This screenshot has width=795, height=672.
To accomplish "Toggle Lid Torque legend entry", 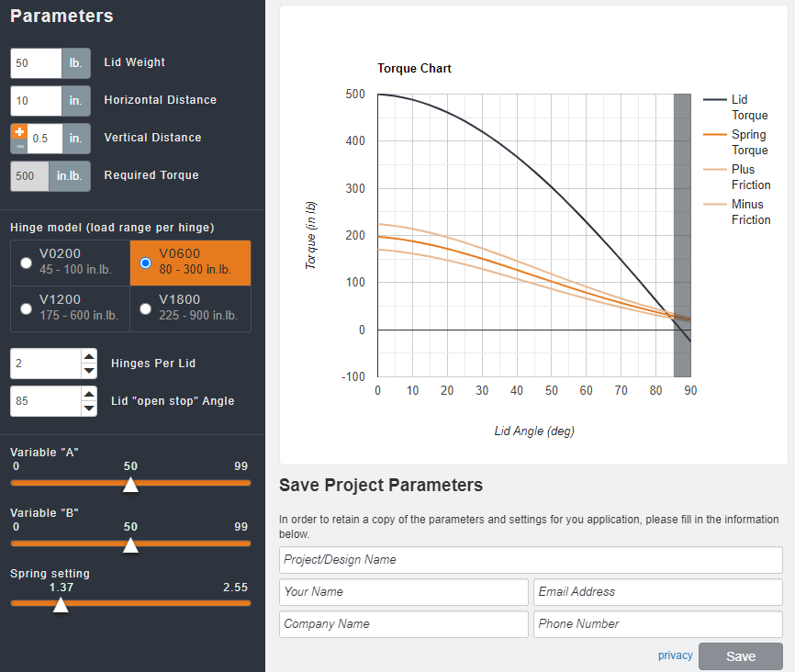I will [735, 107].
